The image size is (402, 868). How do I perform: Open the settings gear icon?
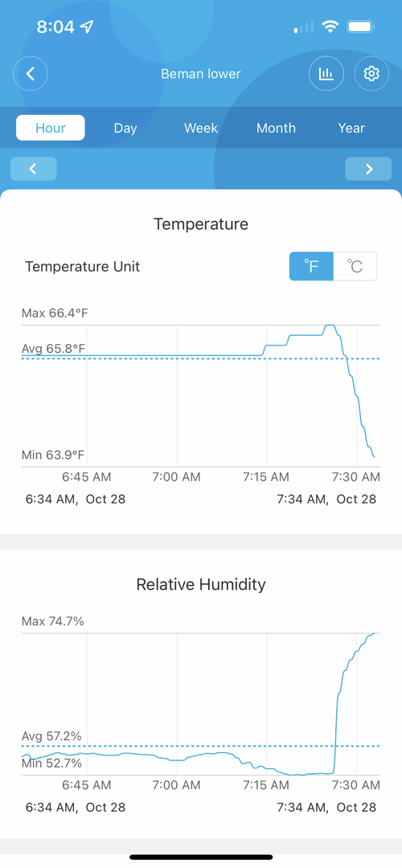[x=371, y=74]
